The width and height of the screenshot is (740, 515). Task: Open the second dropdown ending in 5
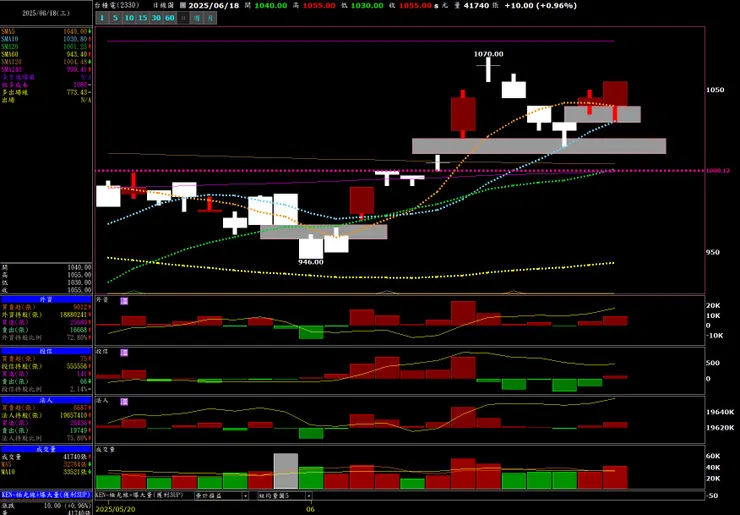point(285,496)
